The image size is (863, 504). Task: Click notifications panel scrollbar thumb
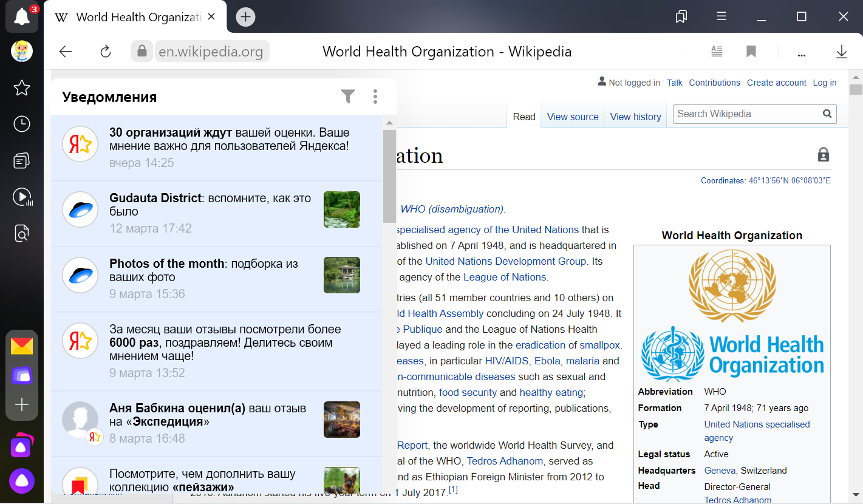point(389,176)
